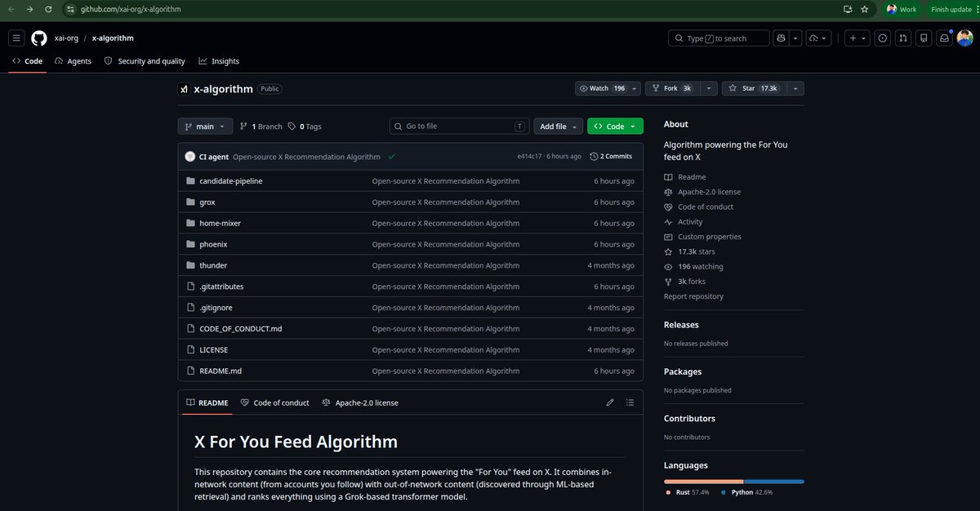Switch to the Agents tab
The image size is (980, 511).
tap(73, 61)
